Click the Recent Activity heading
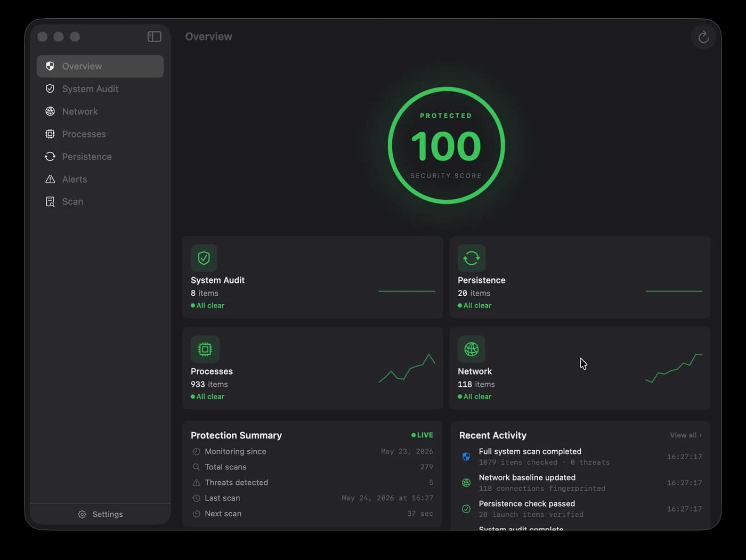Viewport: 746px width, 560px height. [x=493, y=435]
